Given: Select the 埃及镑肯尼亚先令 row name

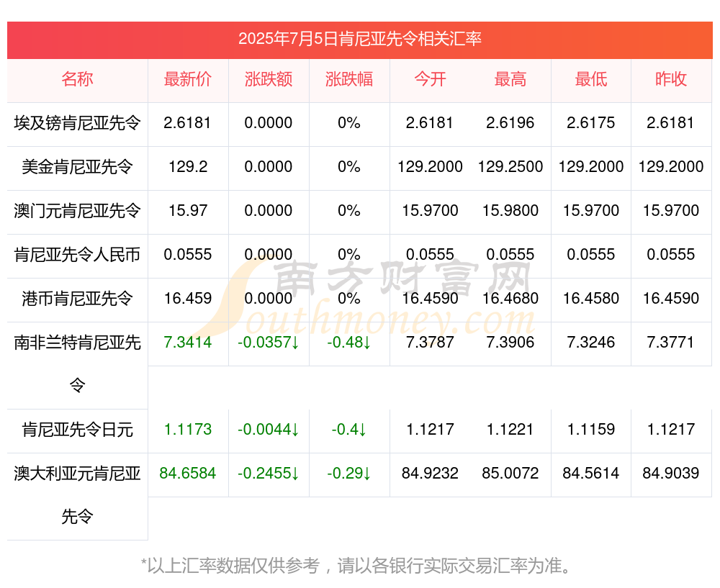Looking at the screenshot, I should 77,123.
